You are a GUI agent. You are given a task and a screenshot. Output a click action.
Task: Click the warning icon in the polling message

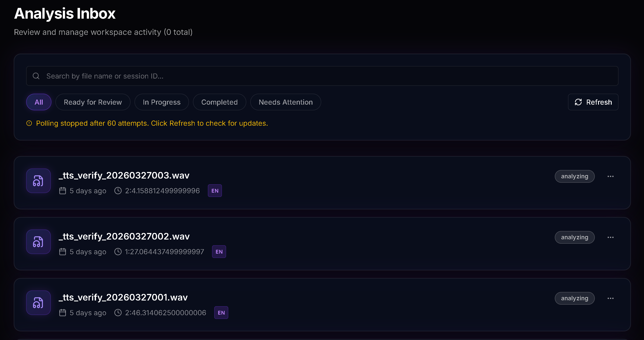click(29, 123)
